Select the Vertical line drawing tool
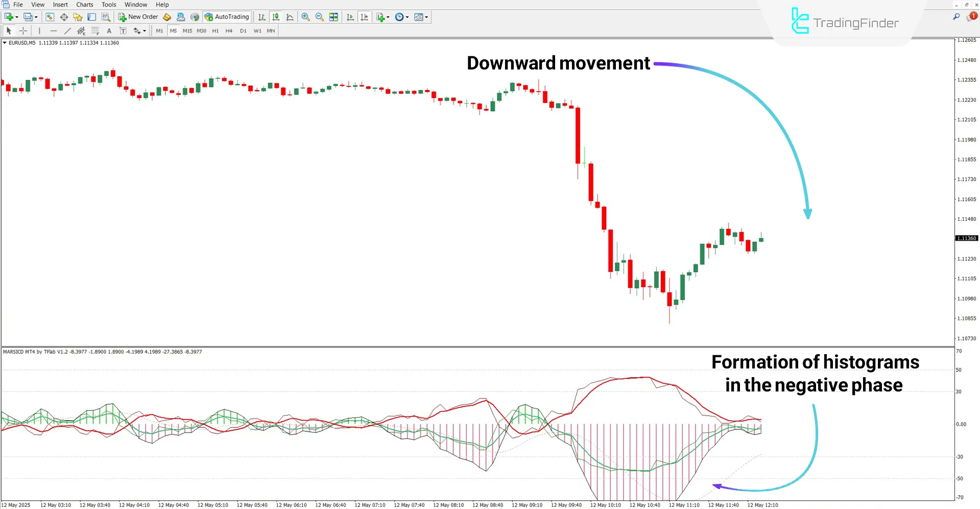The height and width of the screenshot is (509, 980). point(39,31)
